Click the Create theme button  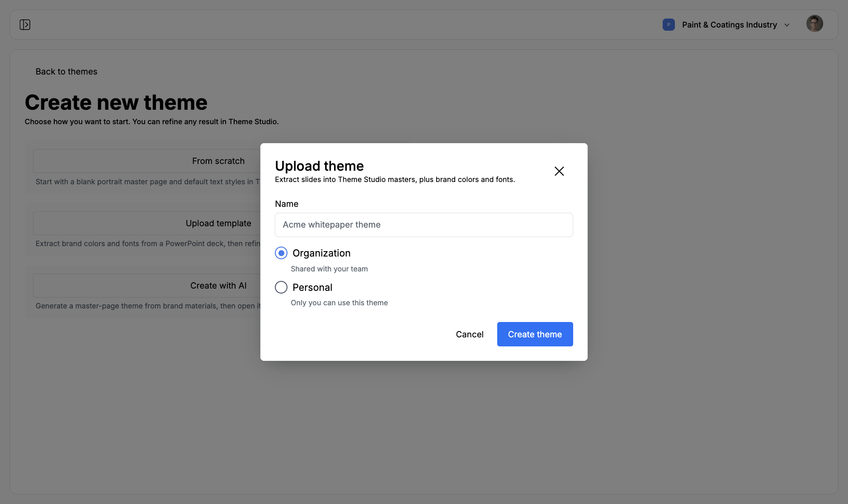pyautogui.click(x=535, y=334)
